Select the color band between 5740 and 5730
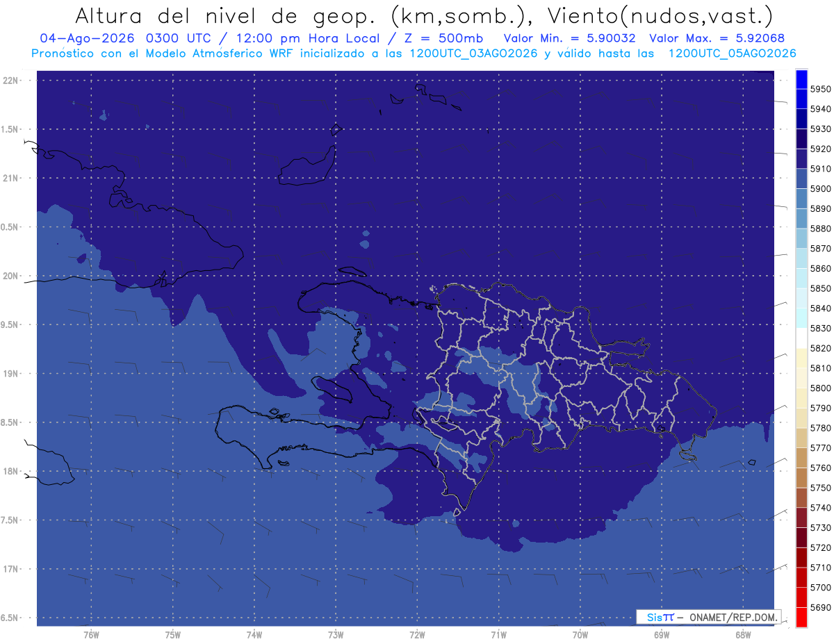834x644 pixels. tap(801, 518)
